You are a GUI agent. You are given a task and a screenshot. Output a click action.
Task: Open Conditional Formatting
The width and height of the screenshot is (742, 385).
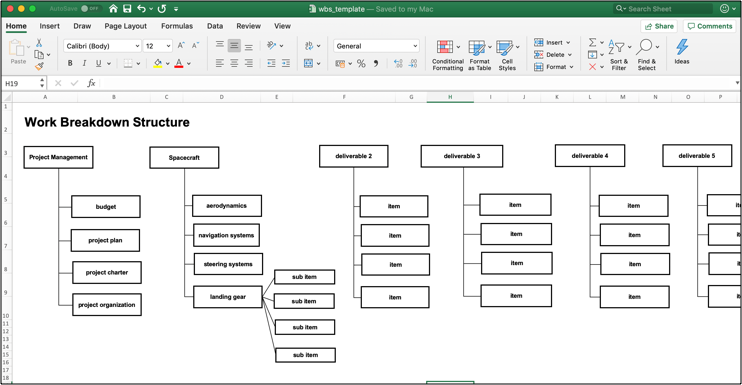pos(448,55)
